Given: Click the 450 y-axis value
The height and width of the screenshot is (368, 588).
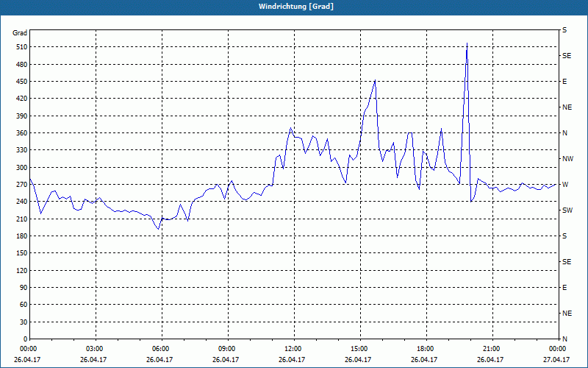Looking at the screenshot, I should [x=22, y=82].
